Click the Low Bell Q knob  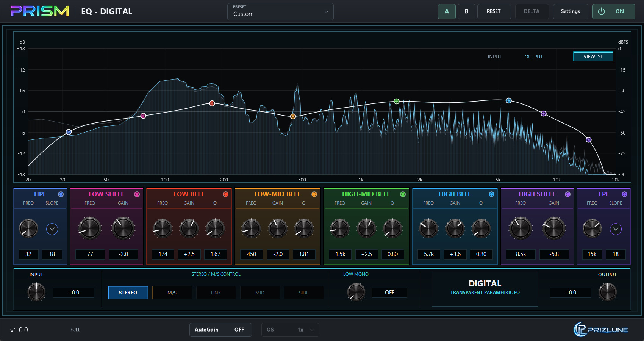tap(215, 228)
